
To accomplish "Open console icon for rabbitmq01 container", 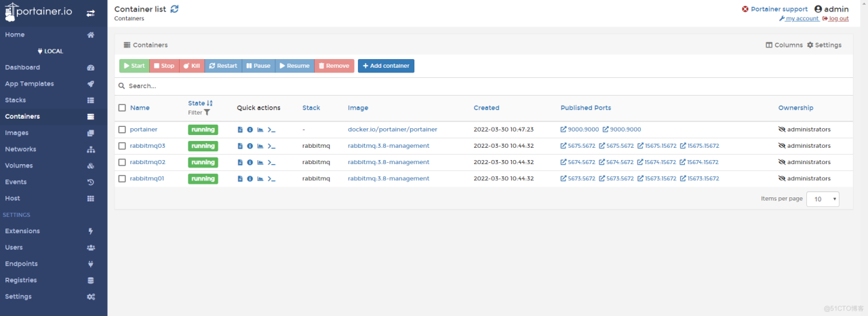I will click(x=271, y=179).
